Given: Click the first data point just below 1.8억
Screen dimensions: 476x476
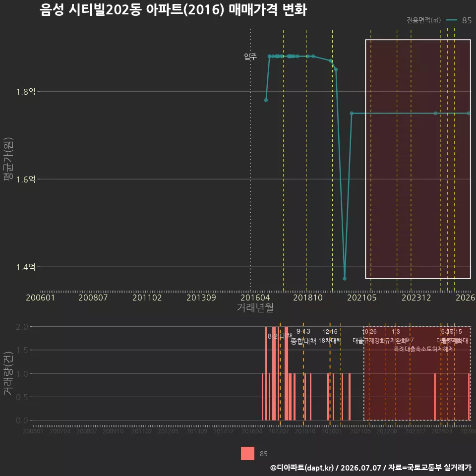Looking at the screenshot, I should (266, 100).
